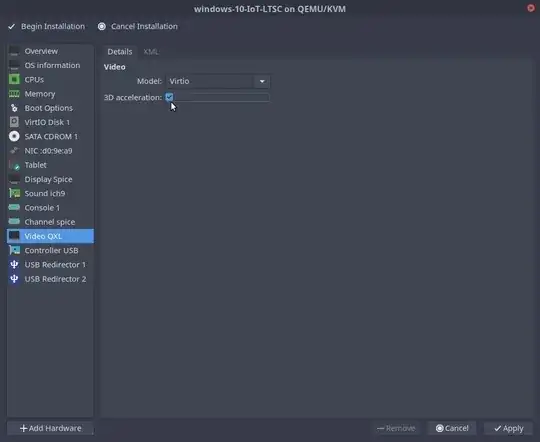Open the Controller USB entry
The height and width of the screenshot is (442, 540).
tap(50, 250)
